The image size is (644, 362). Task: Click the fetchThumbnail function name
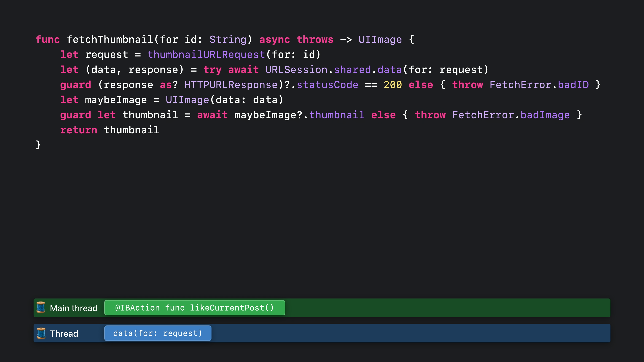[110, 40]
